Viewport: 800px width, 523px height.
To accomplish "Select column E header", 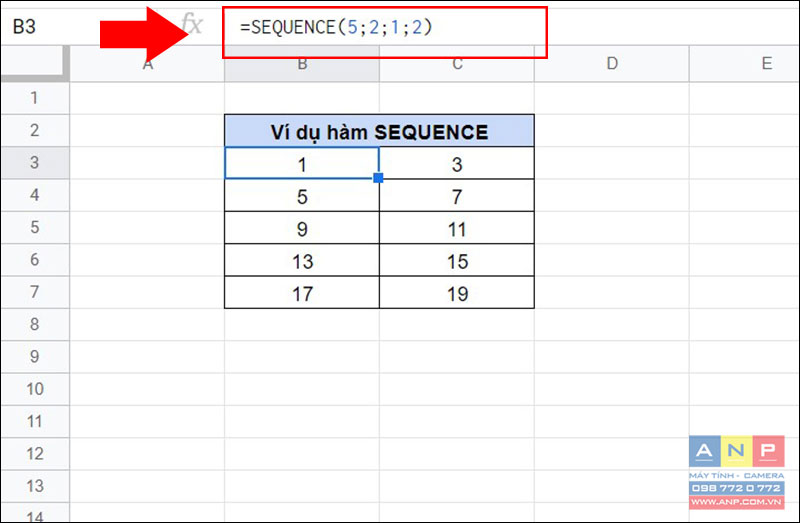I will (x=766, y=63).
